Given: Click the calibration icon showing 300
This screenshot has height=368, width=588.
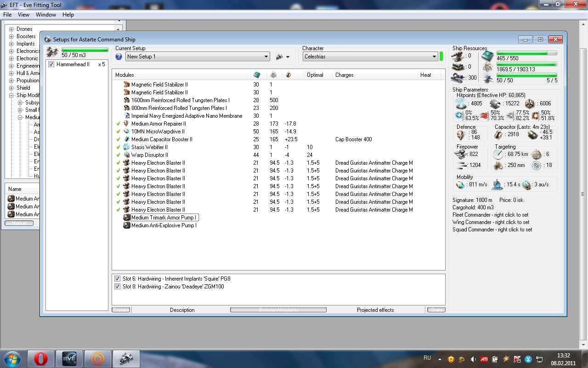Looking at the screenshot, I should [x=458, y=78].
